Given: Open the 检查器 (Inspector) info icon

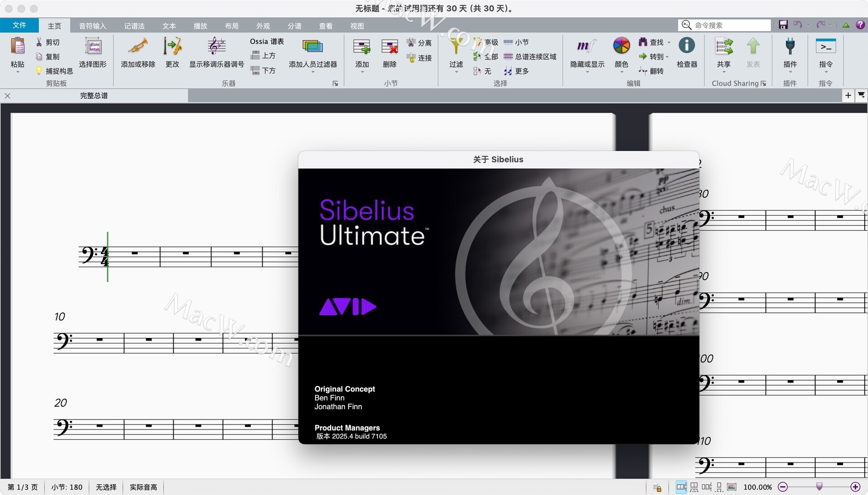Looking at the screenshot, I should 687,45.
